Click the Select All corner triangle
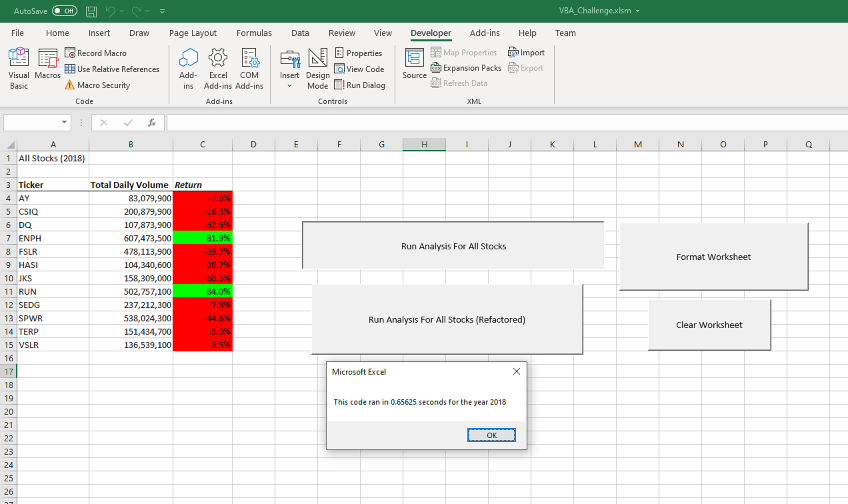 [x=10, y=145]
